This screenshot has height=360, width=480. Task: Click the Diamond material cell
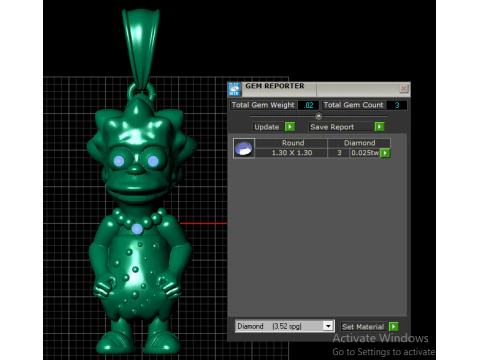[x=359, y=143]
